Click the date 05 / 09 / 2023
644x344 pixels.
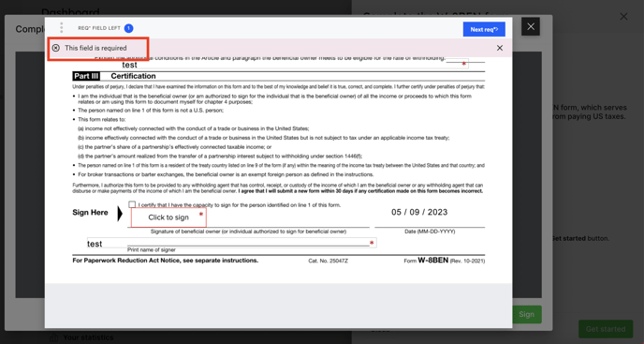[419, 213]
